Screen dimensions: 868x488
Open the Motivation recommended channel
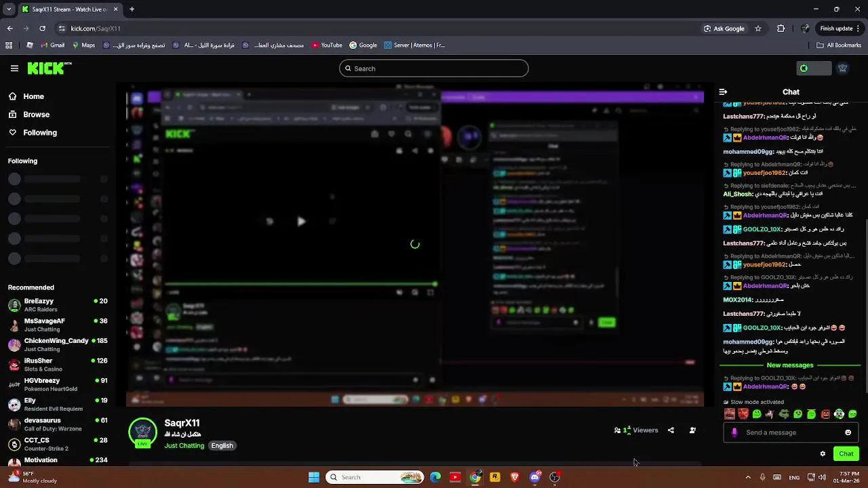[x=58, y=461]
